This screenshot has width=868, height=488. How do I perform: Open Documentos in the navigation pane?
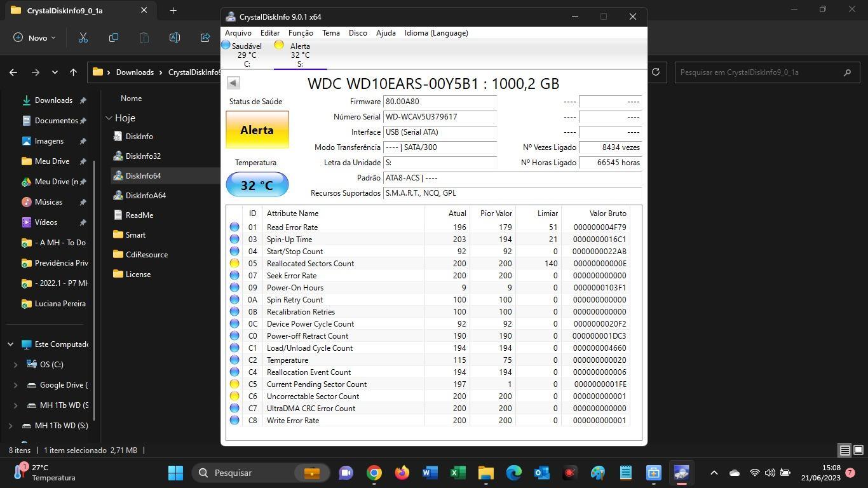point(56,121)
